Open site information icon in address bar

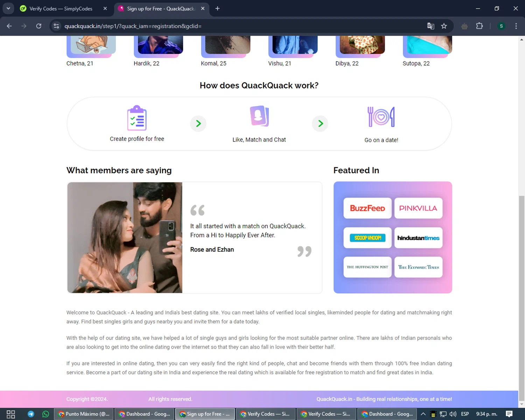56,26
